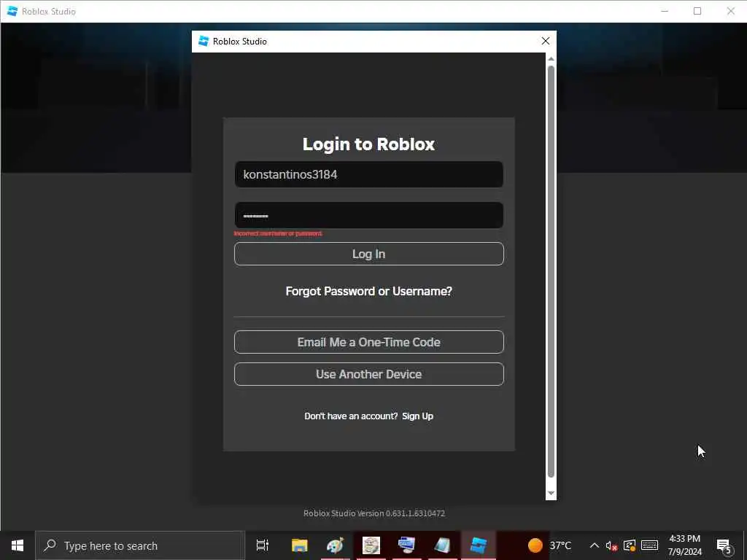
Task: Click the login dialog scrollbar down arrow
Action: [551, 494]
